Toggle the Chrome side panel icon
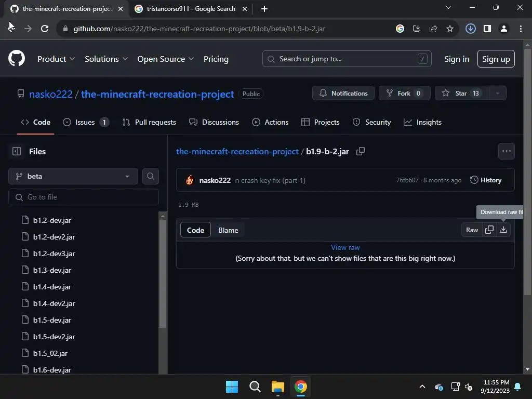Viewport: 532px width, 399px height. point(487,29)
